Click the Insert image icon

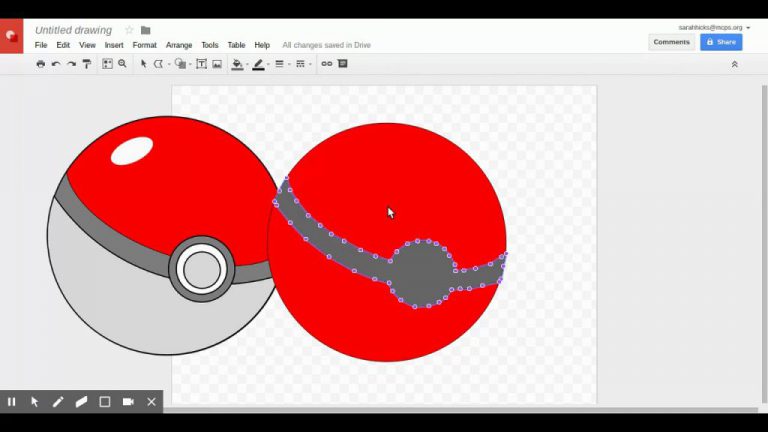coord(217,64)
